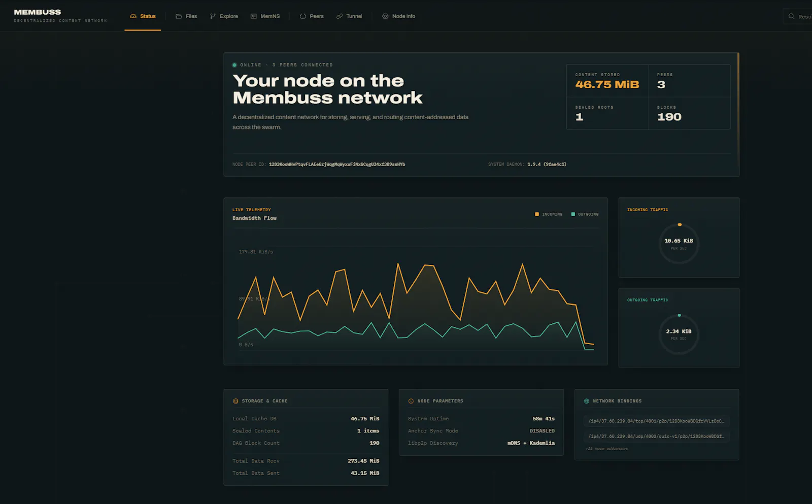Screen dimensions: 812x504
Task: Toggle the Outgoing legend swatch
Action: pos(573,214)
